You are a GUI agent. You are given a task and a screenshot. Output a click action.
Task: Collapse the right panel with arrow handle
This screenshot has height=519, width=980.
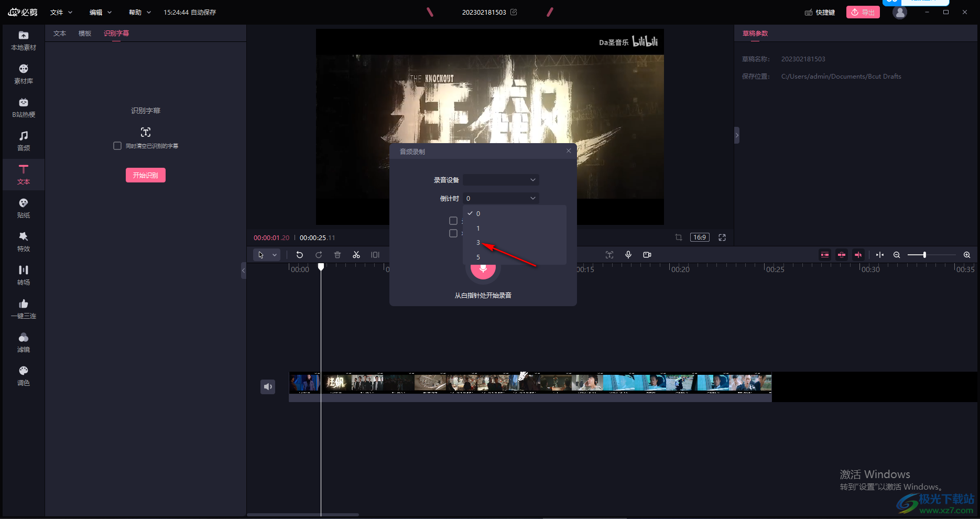tap(737, 135)
